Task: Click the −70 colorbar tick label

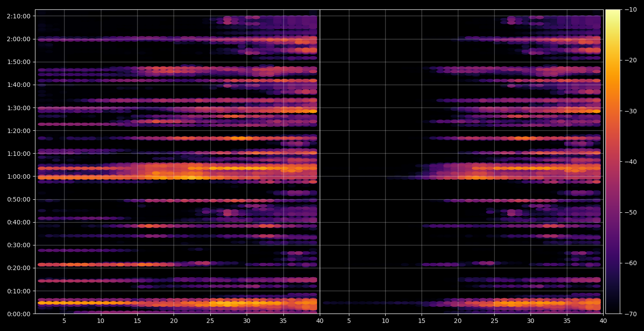Action: 630,314
